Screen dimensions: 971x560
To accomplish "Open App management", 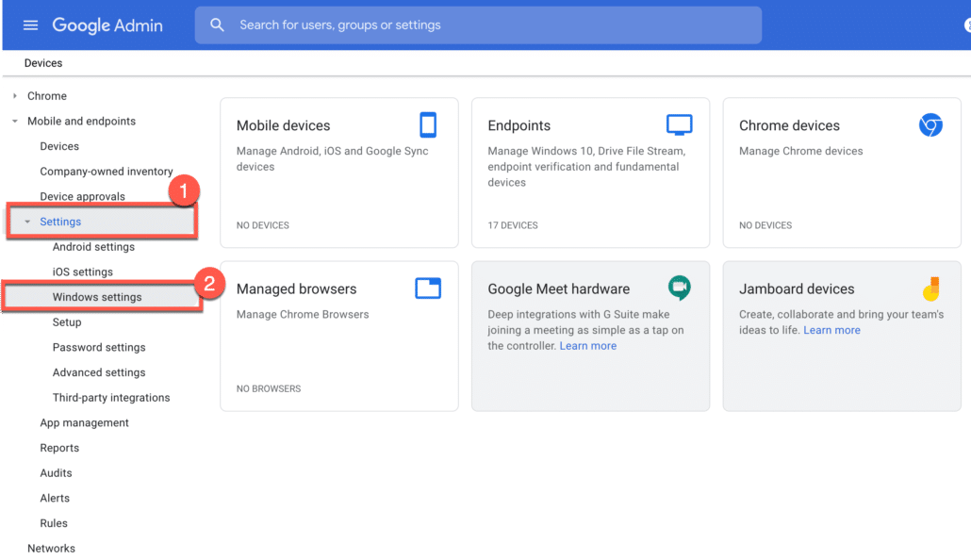I will click(x=84, y=422).
